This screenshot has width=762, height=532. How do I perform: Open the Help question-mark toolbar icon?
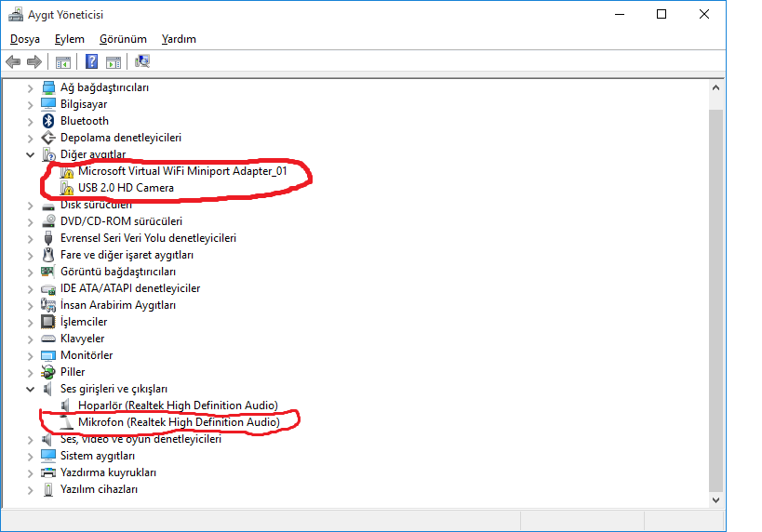point(91,61)
